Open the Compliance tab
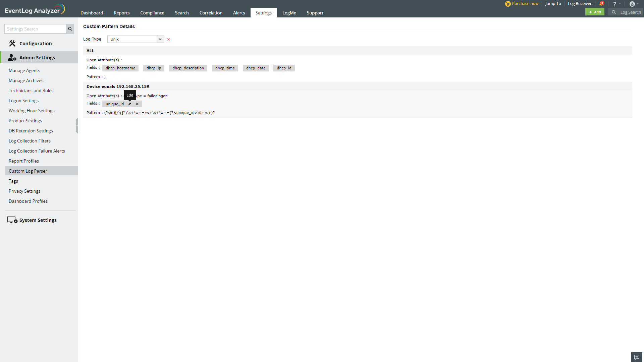 152,13
